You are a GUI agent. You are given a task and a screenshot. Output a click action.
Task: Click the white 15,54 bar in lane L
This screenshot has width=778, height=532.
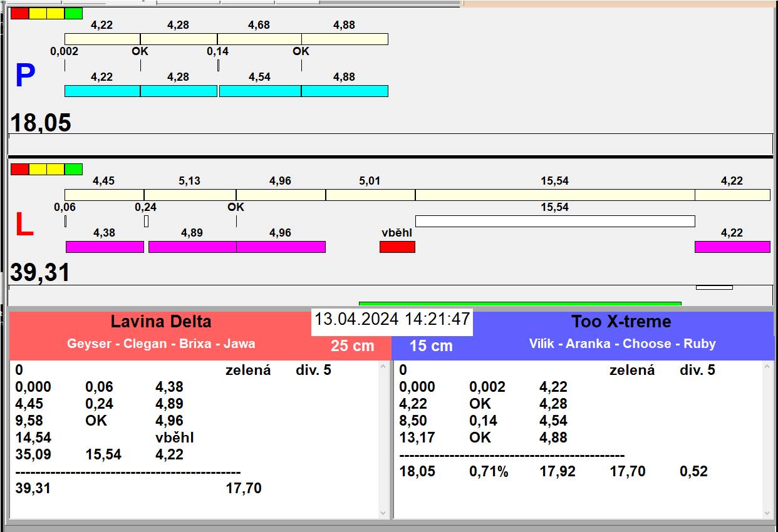[x=554, y=221]
